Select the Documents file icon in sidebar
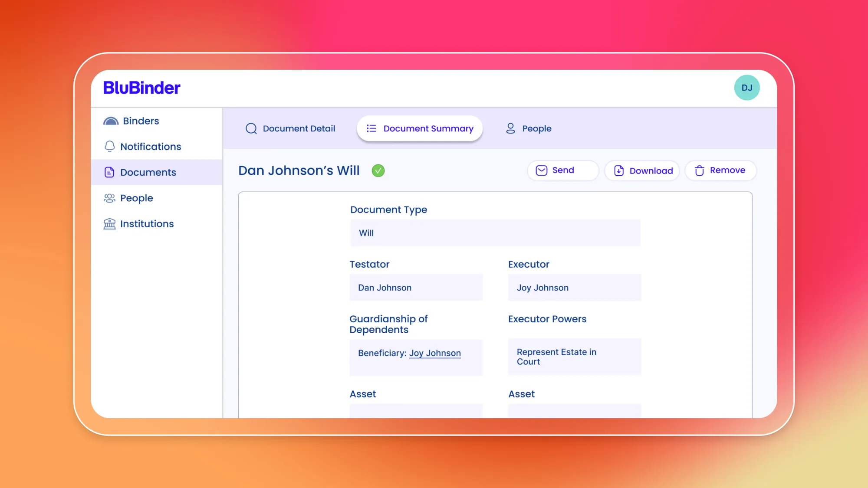The height and width of the screenshot is (488, 868). click(x=110, y=172)
